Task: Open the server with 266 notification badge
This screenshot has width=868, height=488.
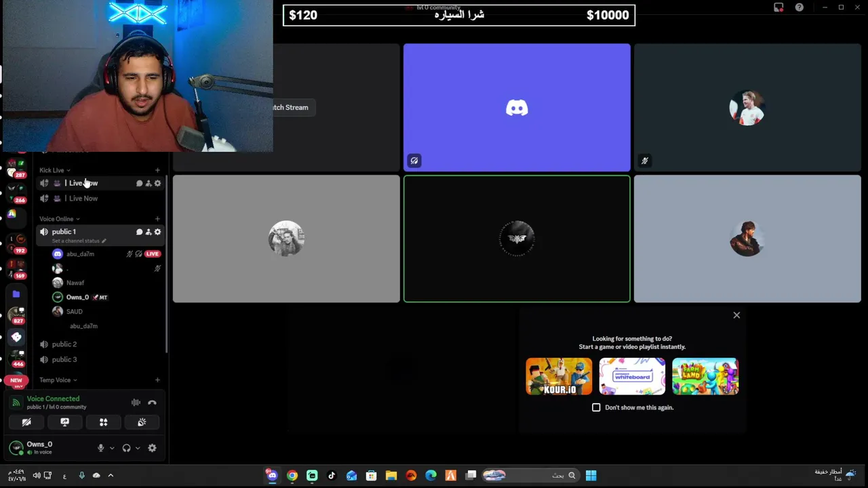Action: (x=16, y=192)
